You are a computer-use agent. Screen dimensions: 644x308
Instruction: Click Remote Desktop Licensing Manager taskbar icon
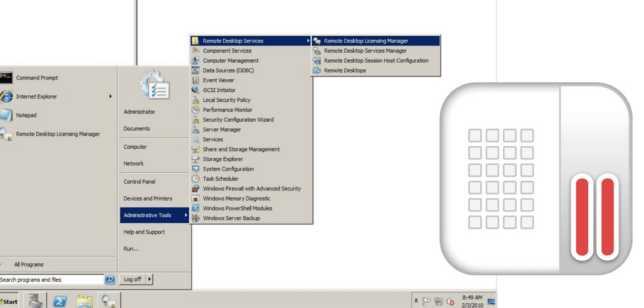point(109,301)
